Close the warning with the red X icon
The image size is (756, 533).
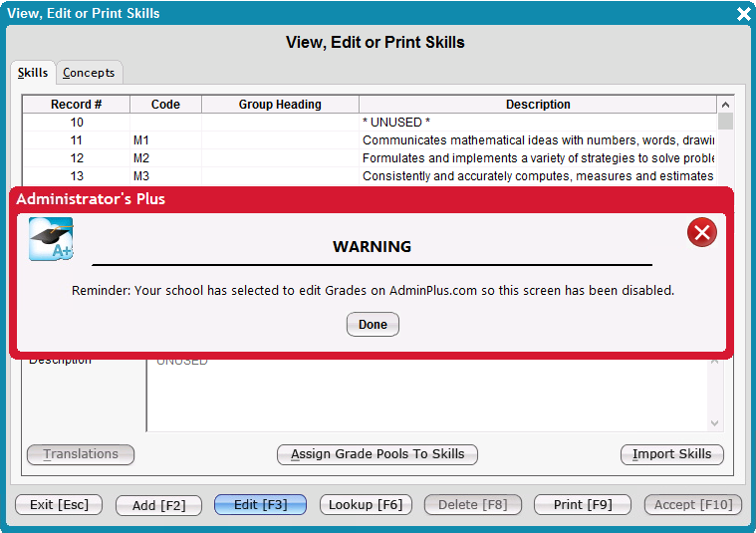coord(701,232)
